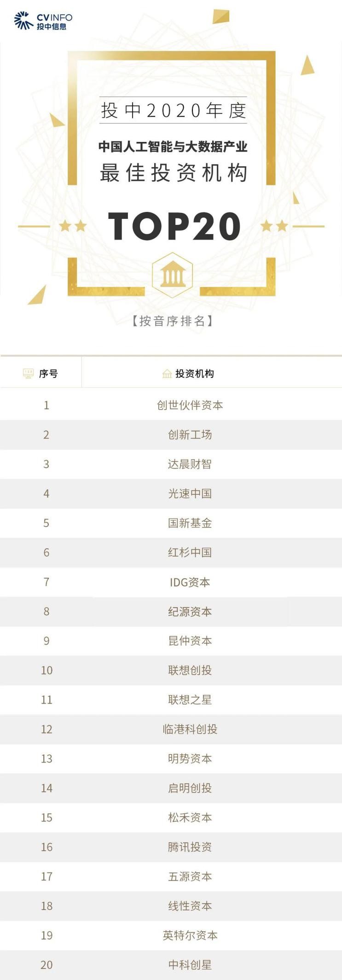The image size is (342, 980).
Task: Click the 最佳投资机构 title text
Action: pos(174,173)
